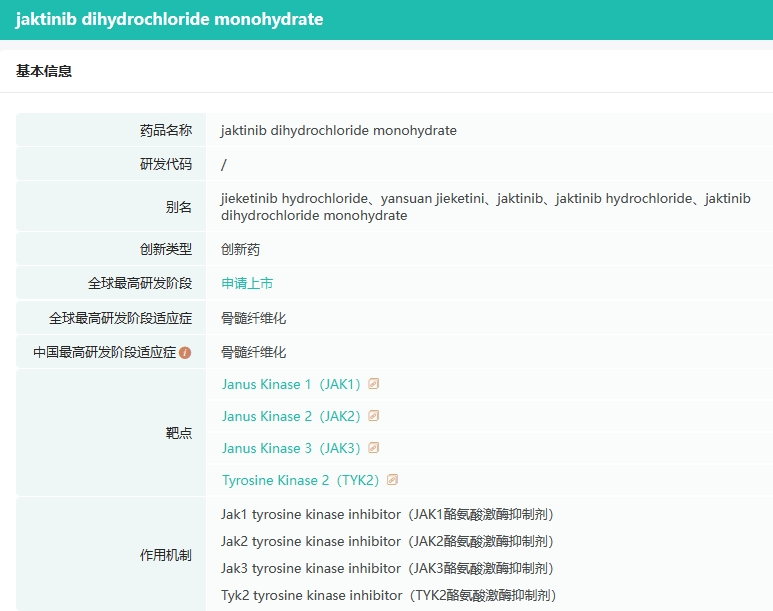Open the Tyrosine Kinase 2 (TYK2) link
Screen dimensions: 773x611
point(300,480)
